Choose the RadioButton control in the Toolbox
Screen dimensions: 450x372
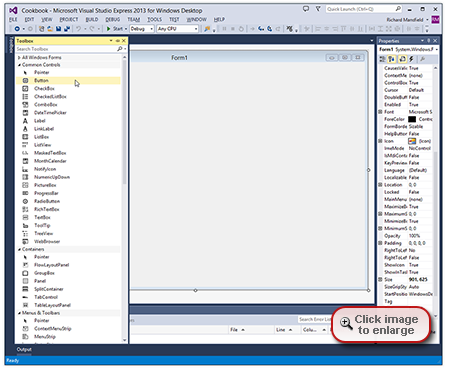[x=68, y=201]
